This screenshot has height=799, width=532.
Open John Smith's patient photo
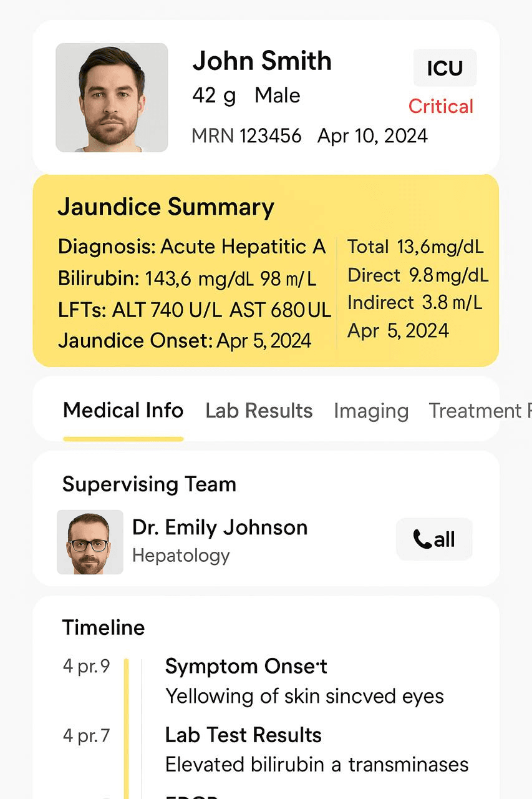(112, 97)
